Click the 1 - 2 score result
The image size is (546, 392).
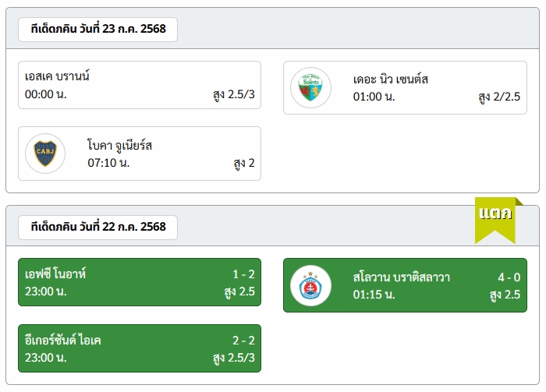click(243, 274)
